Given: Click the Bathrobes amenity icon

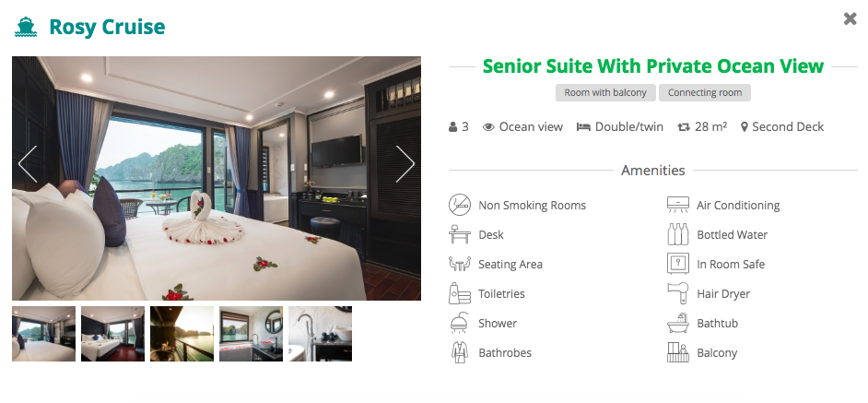Looking at the screenshot, I should tap(460, 352).
